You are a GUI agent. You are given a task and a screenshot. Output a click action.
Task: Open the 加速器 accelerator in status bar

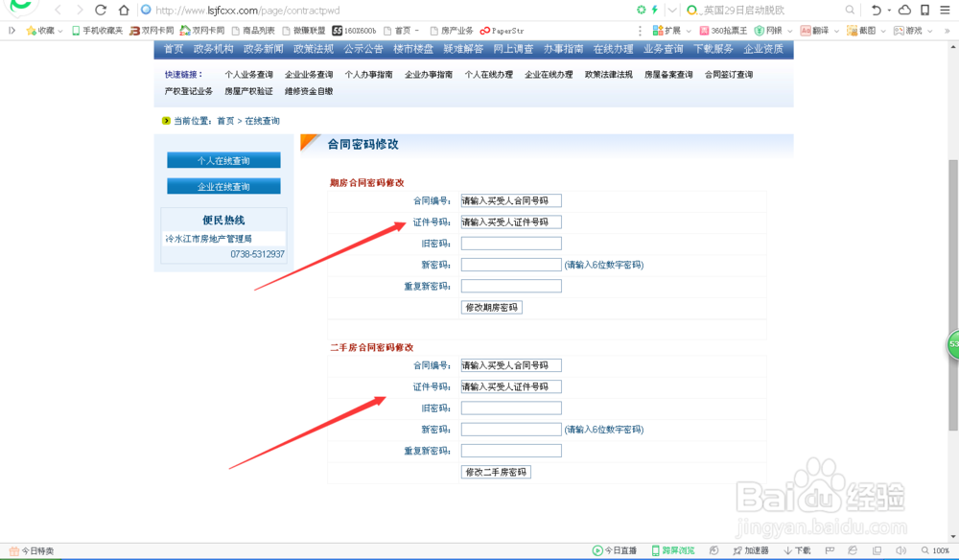coord(751,550)
